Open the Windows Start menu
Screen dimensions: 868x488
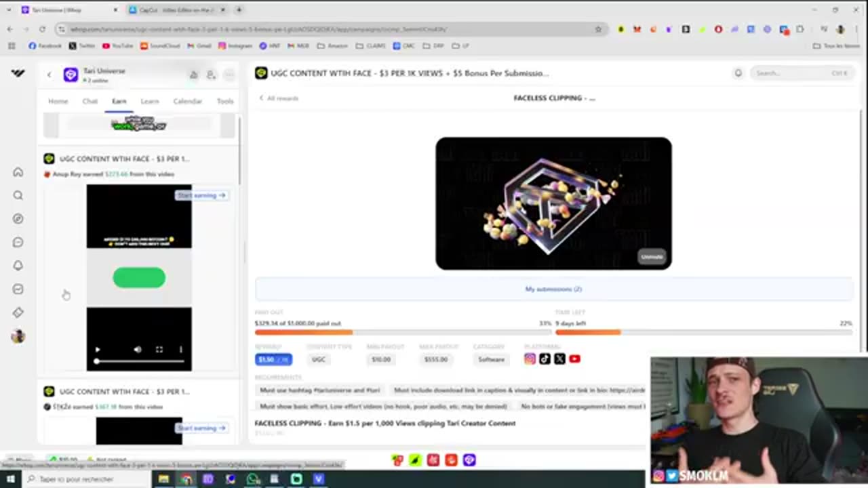point(11,479)
